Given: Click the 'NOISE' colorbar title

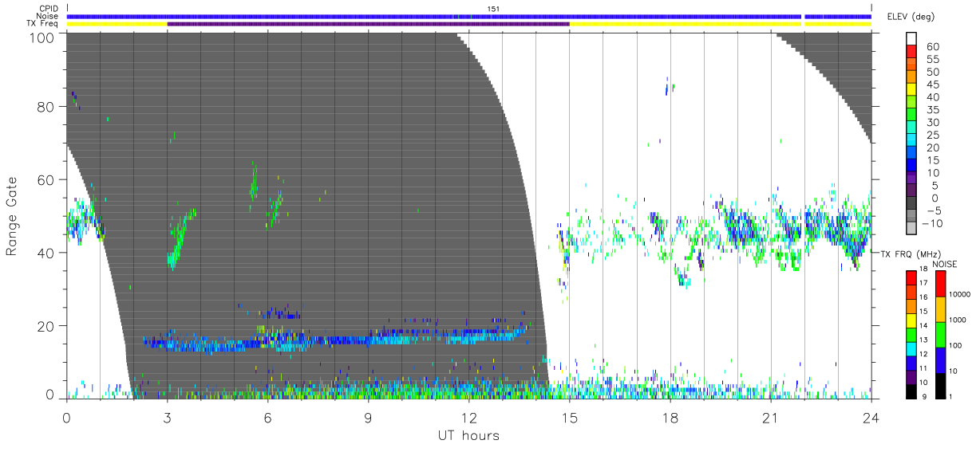Looking at the screenshot, I should 944,263.
